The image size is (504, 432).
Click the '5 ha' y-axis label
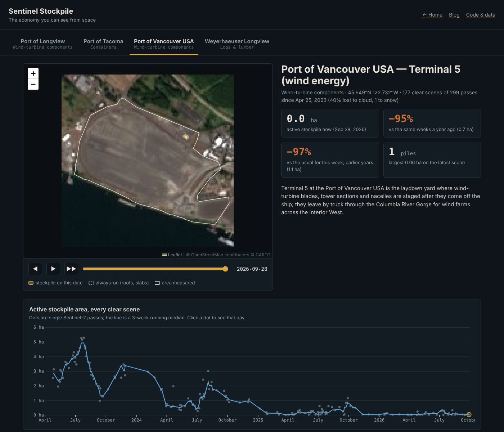pyautogui.click(x=39, y=342)
